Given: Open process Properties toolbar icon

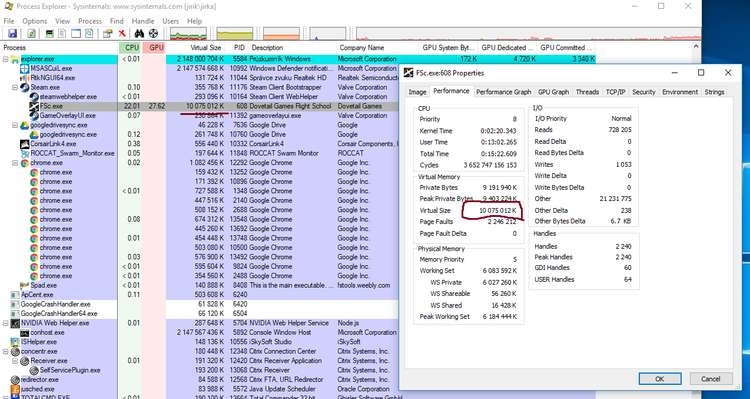Looking at the screenshot, I should coord(108,33).
